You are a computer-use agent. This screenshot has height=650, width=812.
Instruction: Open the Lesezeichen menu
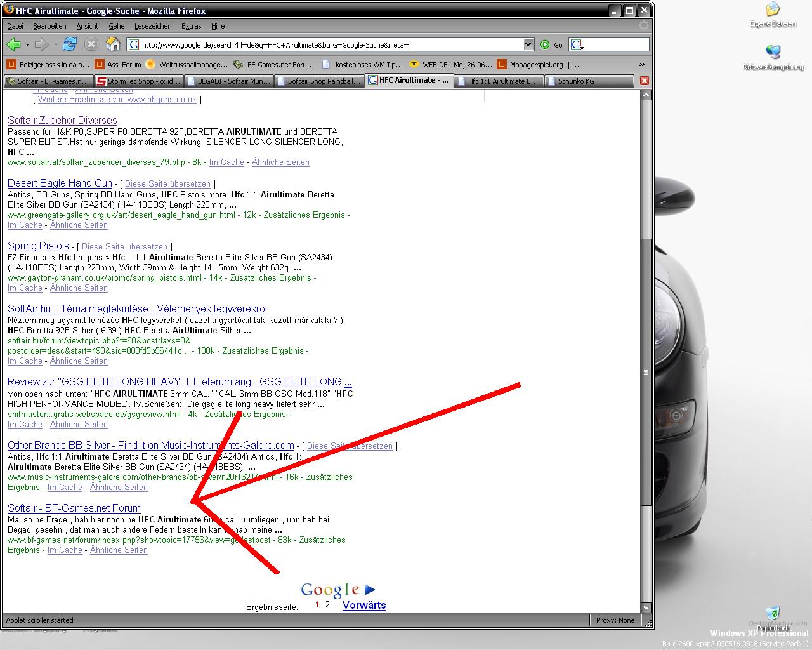153,26
